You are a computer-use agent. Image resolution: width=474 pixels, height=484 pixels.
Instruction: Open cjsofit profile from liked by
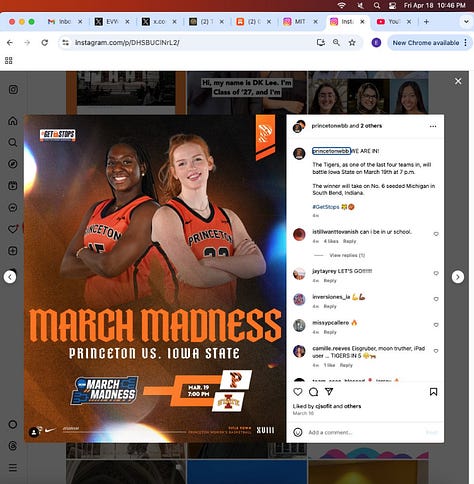323,406
